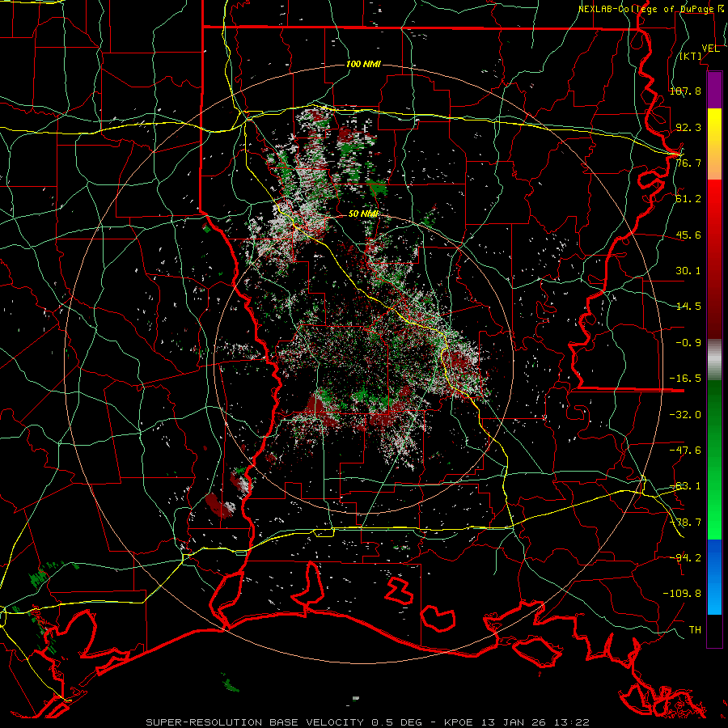Click the -109.8 velocity scale value
This screenshot has width=728, height=728.
pyautogui.click(x=682, y=594)
